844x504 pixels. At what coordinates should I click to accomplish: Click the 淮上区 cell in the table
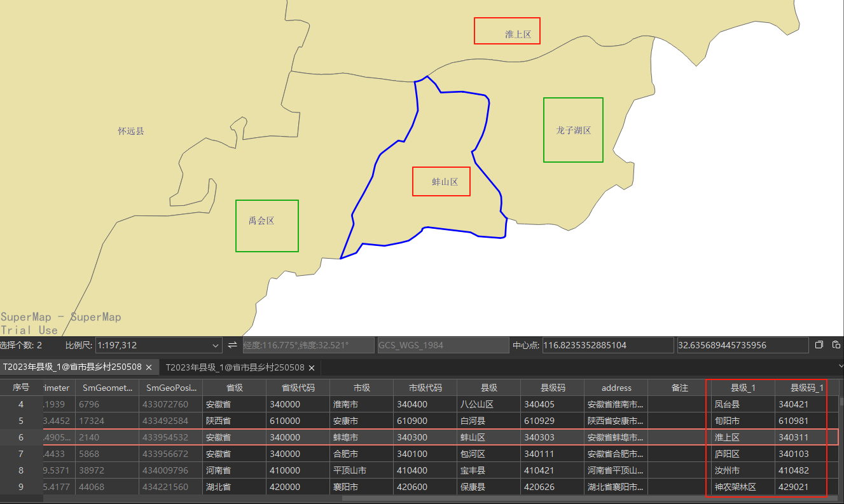click(743, 437)
